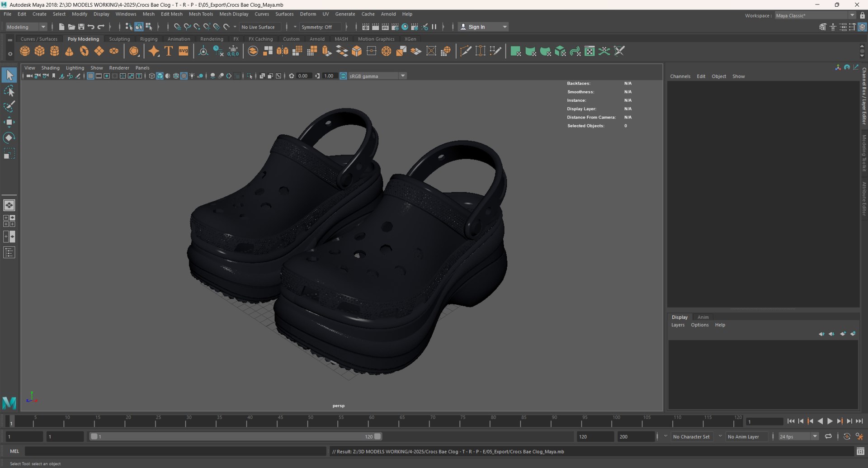The width and height of the screenshot is (868, 468).
Task: Toggle smooth shade all in viewport
Action: [160, 76]
